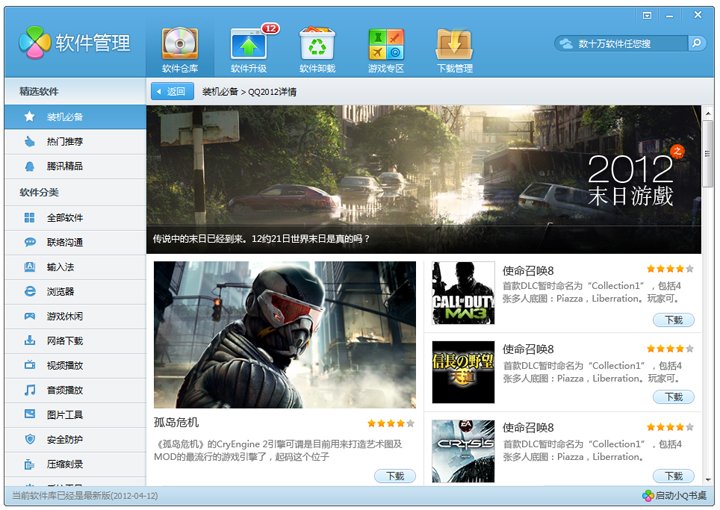Open the 音频播放 audio category
Viewport: 720px width, 510px height.
point(65,390)
